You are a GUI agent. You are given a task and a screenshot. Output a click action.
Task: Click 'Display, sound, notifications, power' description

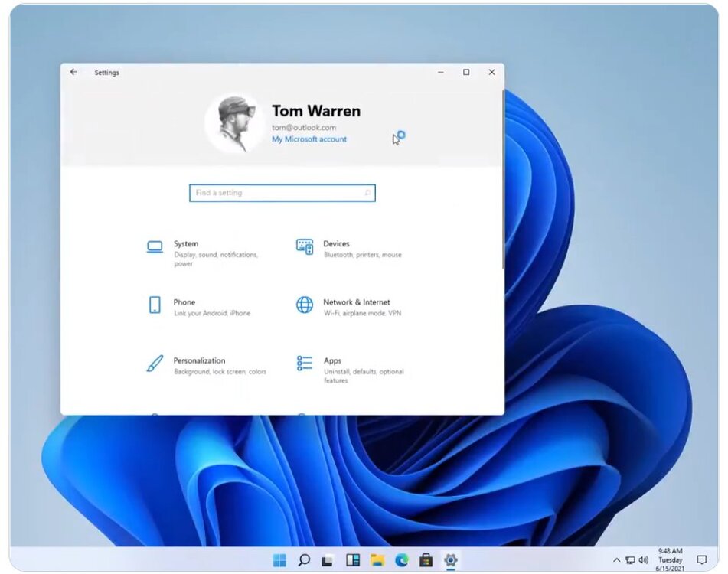coord(215,259)
